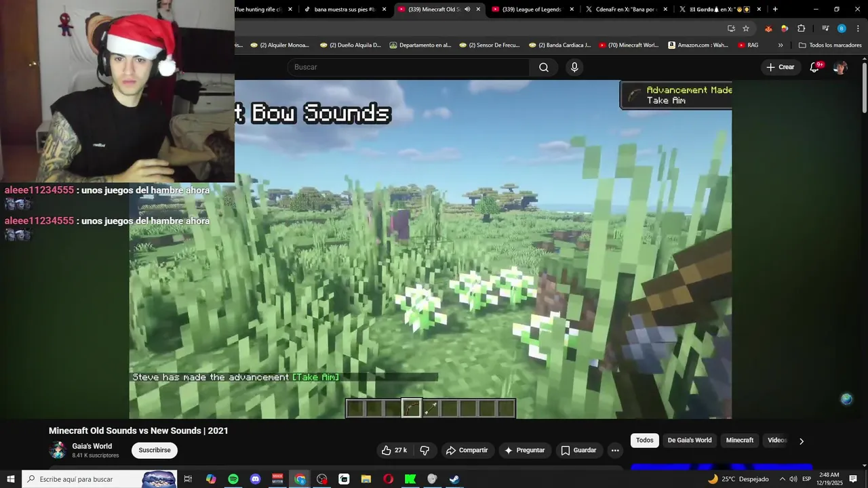Open the Sensor De Frecu... bookmark
This screenshot has width=868, height=488.
[x=490, y=45]
